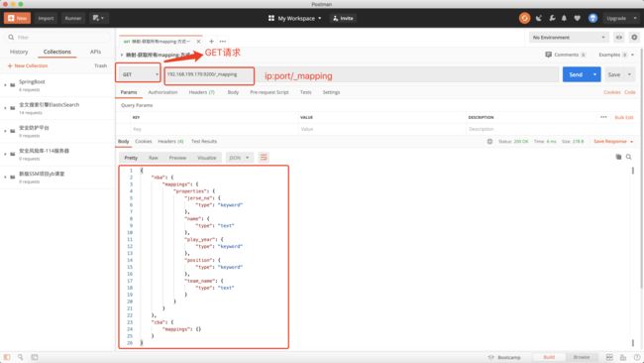This screenshot has width=644, height=363.
Task: Click the Code link
Action: coord(629,92)
